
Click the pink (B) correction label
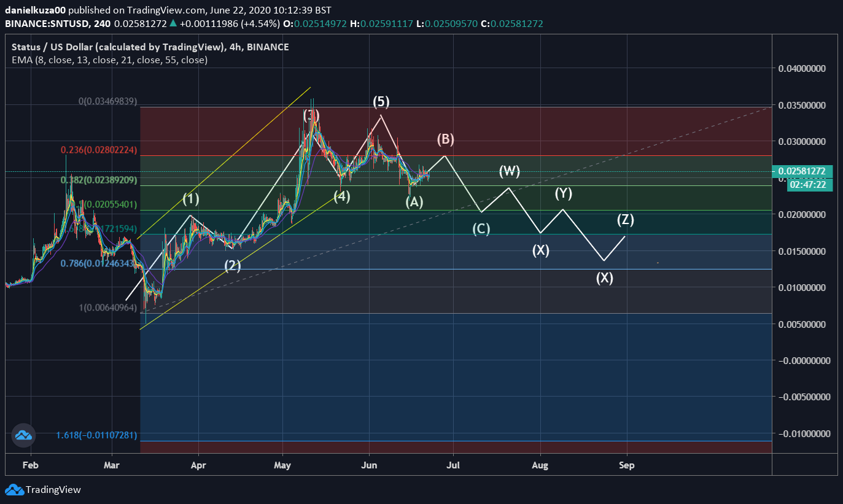click(445, 139)
